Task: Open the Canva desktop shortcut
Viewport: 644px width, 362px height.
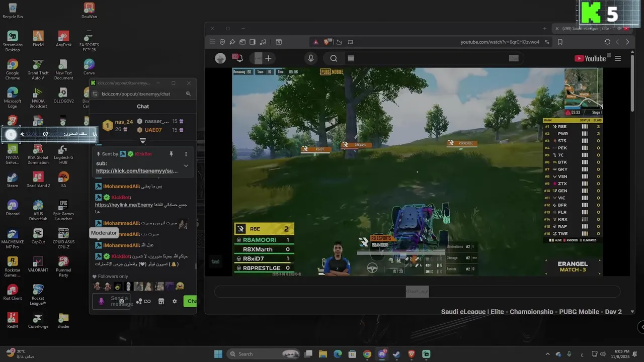Action: pos(89,67)
